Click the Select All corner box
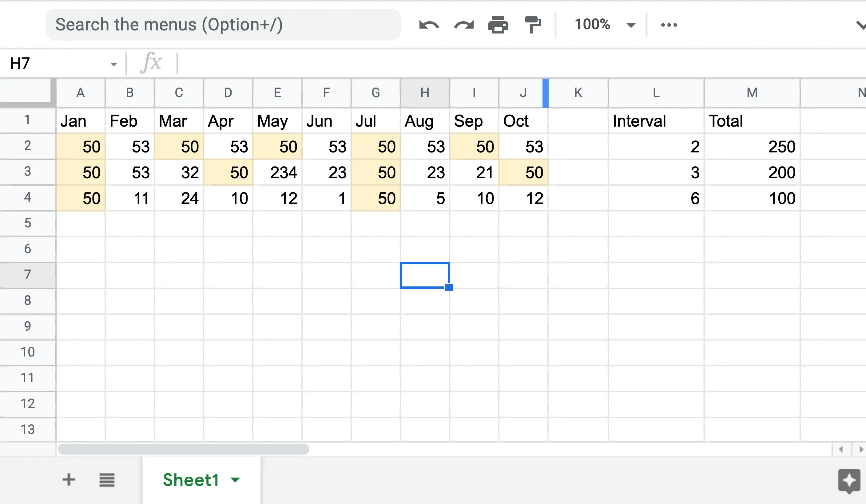 27,92
